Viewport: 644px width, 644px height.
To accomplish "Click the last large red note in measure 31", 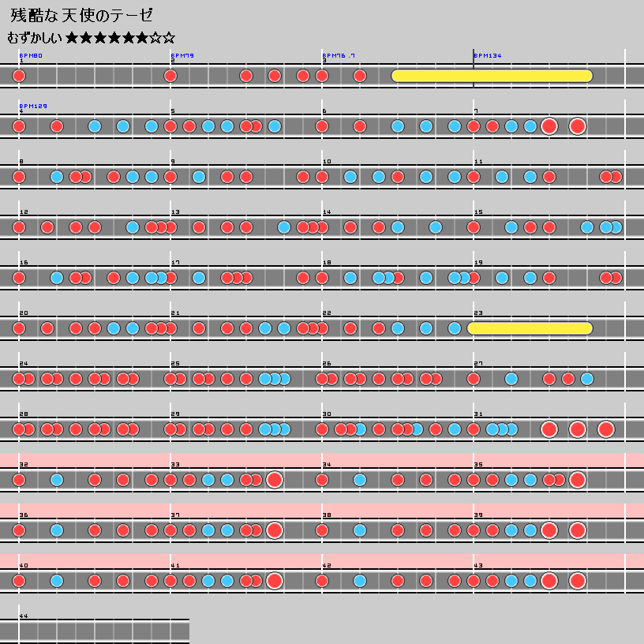I will 605,429.
